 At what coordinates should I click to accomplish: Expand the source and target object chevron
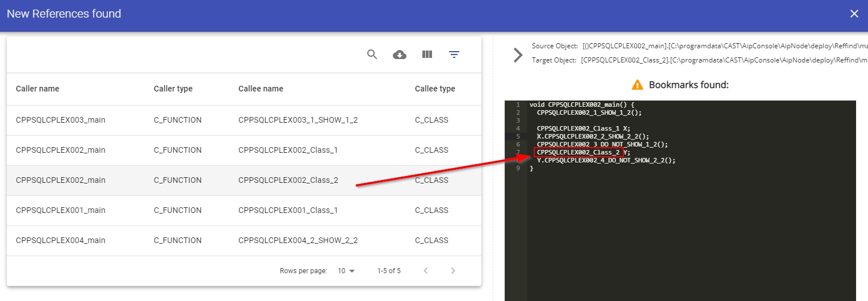click(x=517, y=55)
